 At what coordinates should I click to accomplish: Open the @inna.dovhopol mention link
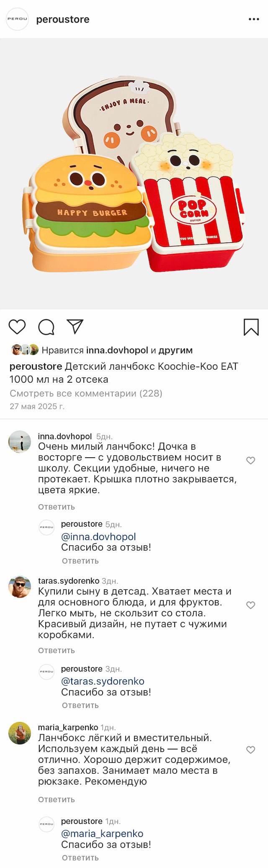coord(98,536)
